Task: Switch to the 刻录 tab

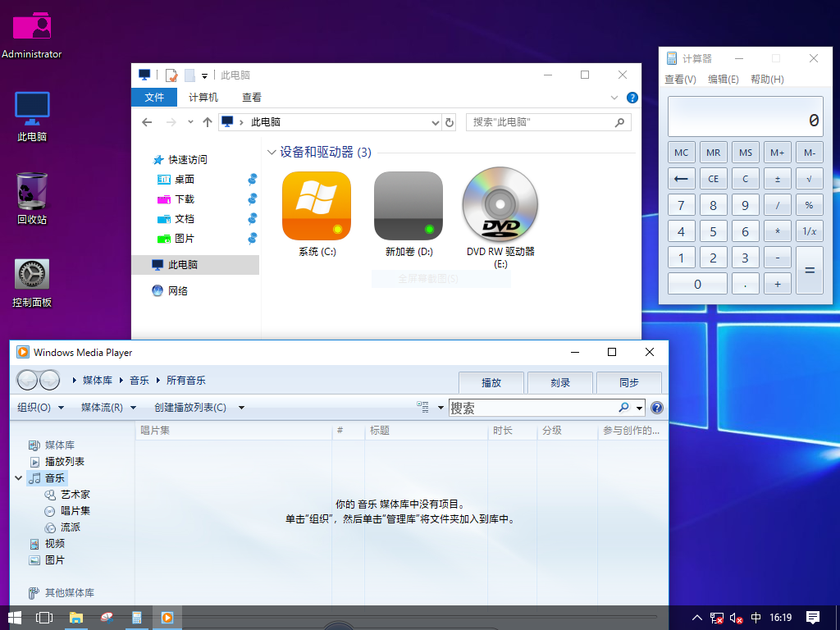Action: pos(560,382)
